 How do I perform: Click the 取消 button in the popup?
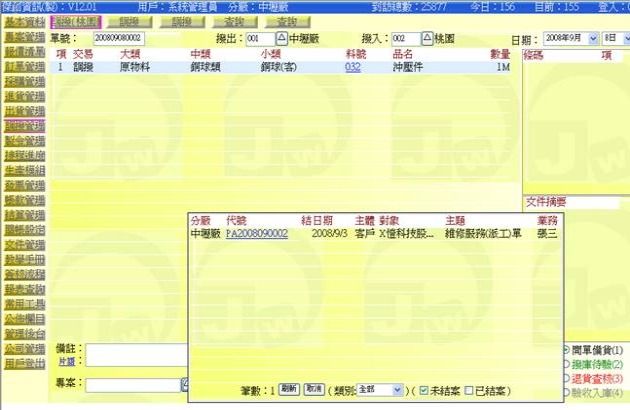[313, 388]
